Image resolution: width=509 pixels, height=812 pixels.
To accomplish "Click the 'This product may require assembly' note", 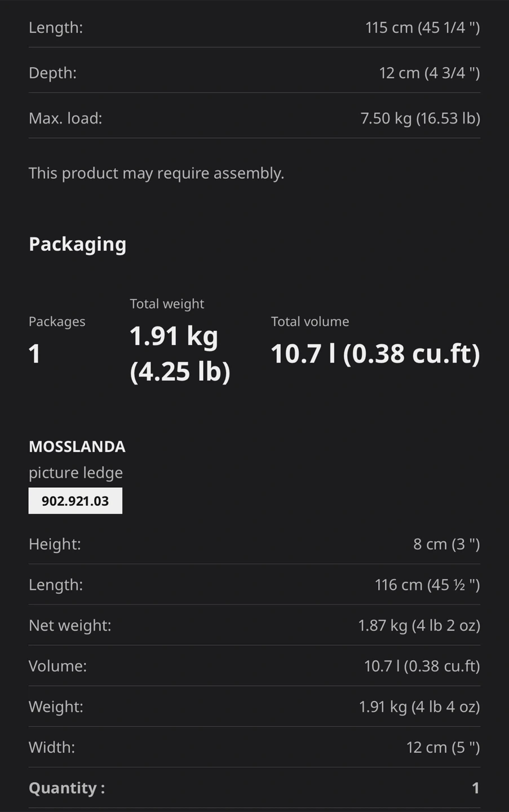I will click(156, 173).
